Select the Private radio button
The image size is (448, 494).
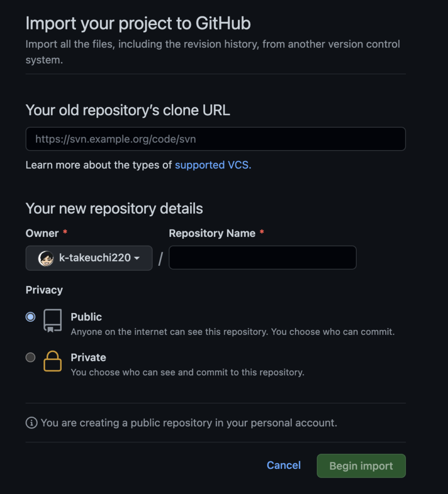click(x=30, y=357)
